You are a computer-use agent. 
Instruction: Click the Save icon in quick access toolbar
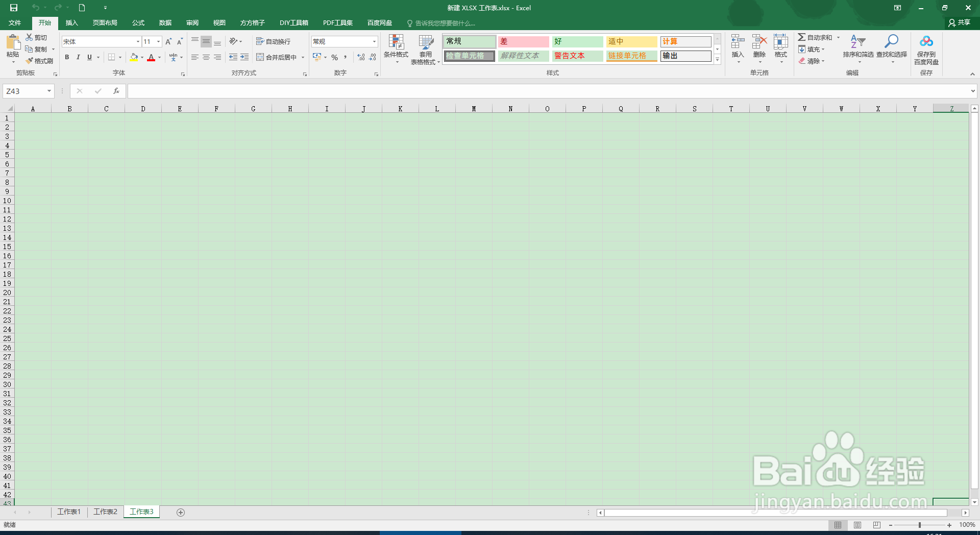(x=14, y=8)
